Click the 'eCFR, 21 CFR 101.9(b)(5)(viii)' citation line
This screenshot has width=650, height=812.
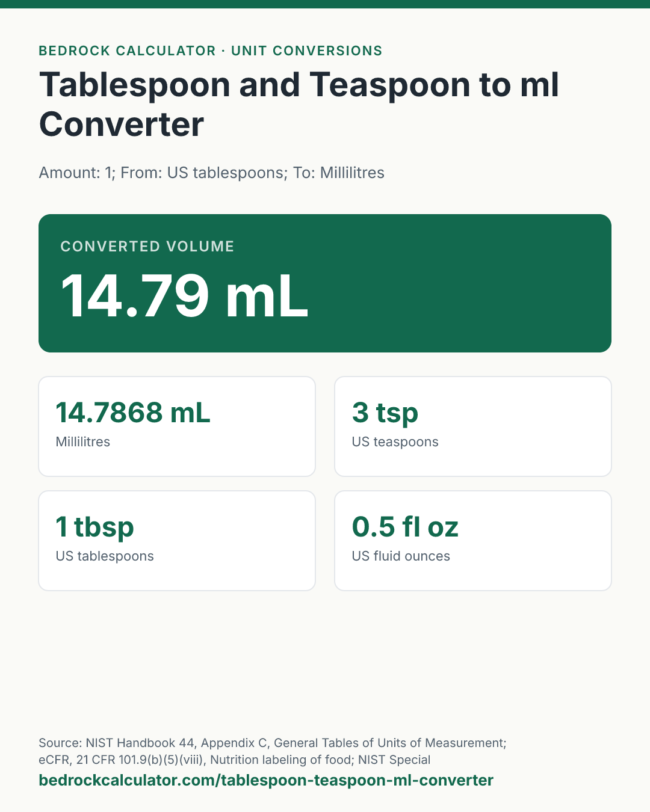point(235,760)
